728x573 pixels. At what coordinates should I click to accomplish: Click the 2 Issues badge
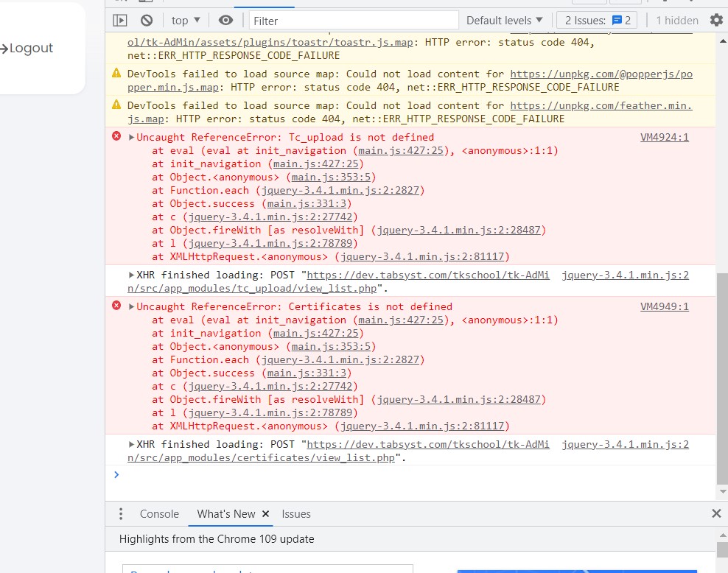pyautogui.click(x=598, y=21)
